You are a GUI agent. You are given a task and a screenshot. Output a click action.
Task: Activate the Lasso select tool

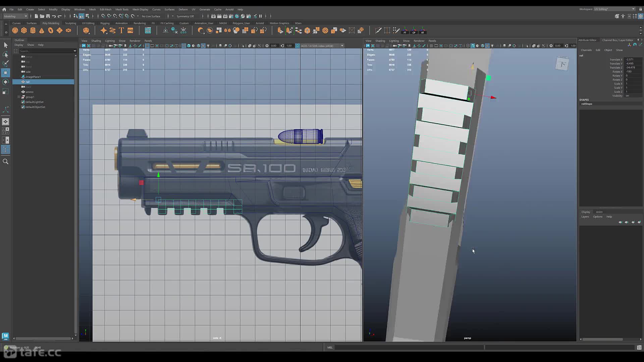pos(5,54)
